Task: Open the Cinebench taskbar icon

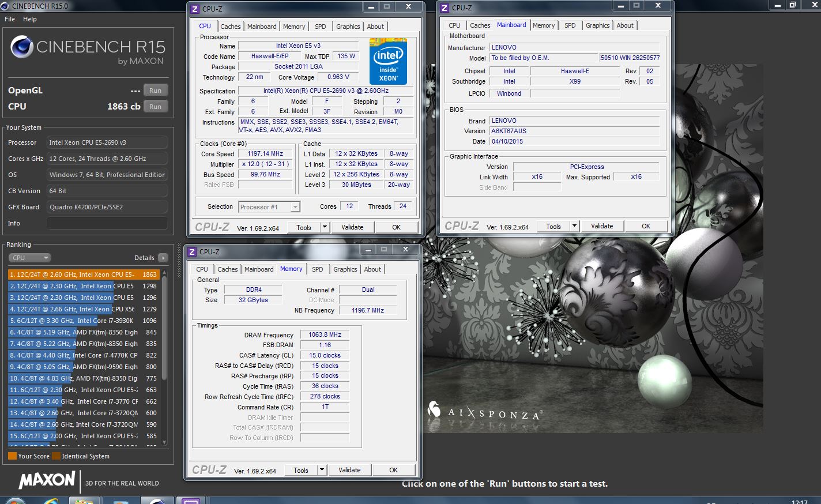Action: [x=157, y=501]
